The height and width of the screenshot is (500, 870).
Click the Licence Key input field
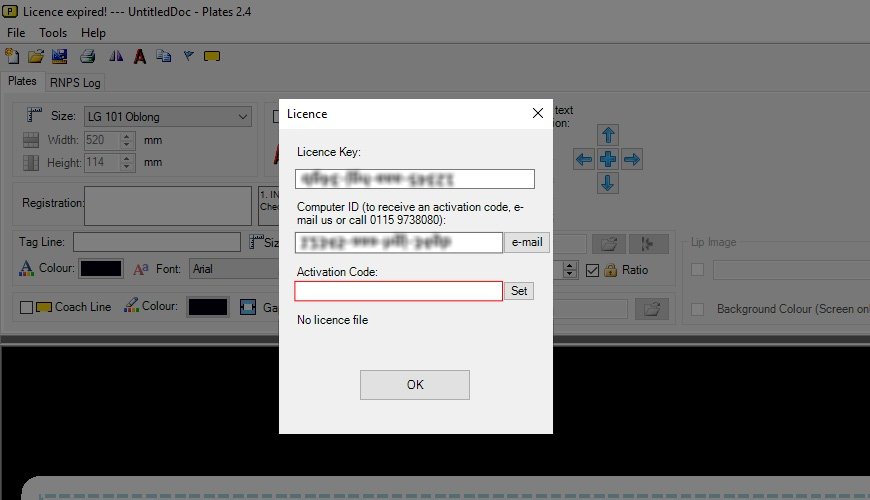click(x=414, y=179)
